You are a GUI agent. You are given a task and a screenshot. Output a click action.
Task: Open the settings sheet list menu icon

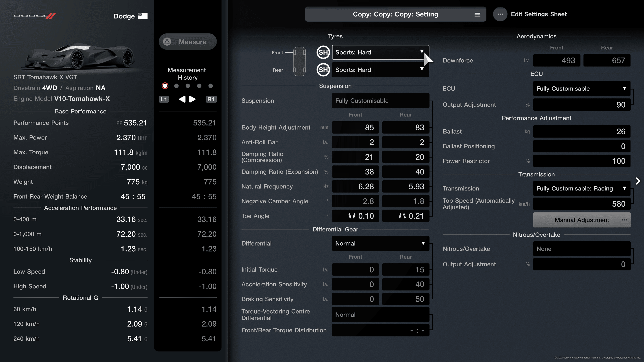(477, 14)
